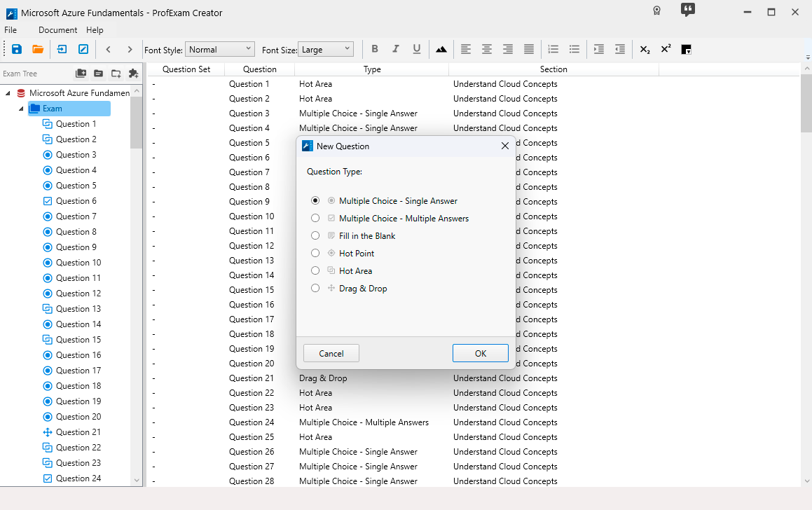Open the Document menu
812x510 pixels.
(58, 30)
